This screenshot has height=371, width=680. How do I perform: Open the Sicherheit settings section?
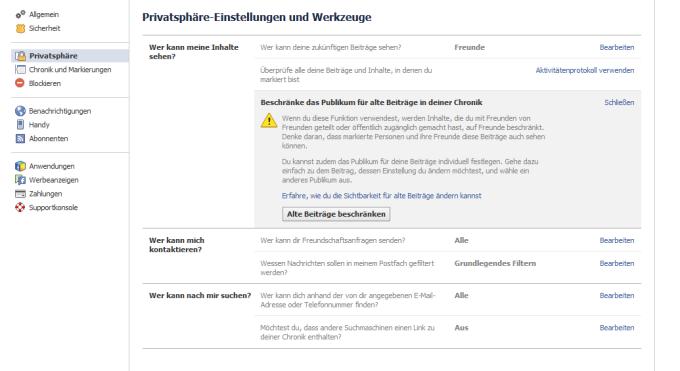44,28
